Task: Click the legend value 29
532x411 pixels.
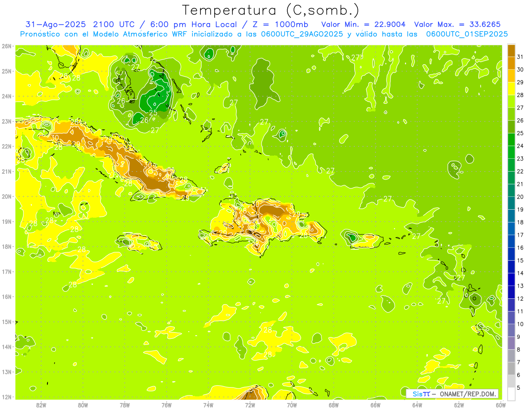Action: coord(520,82)
